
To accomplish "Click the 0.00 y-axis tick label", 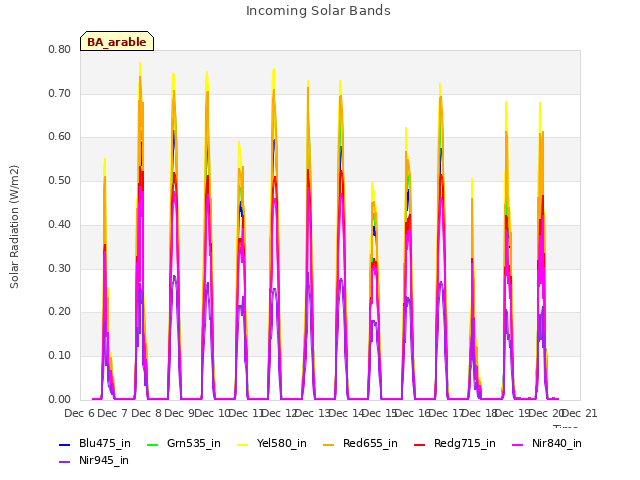I will pos(60,400).
